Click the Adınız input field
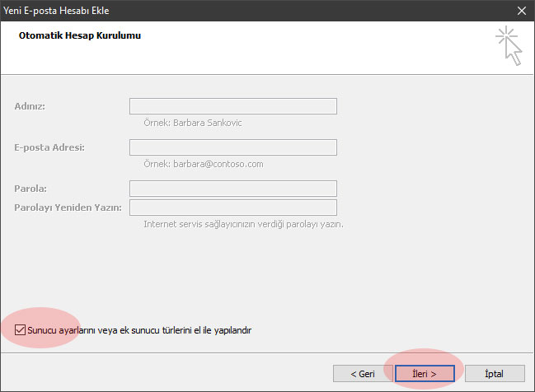The width and height of the screenshot is (535, 392). click(233, 106)
